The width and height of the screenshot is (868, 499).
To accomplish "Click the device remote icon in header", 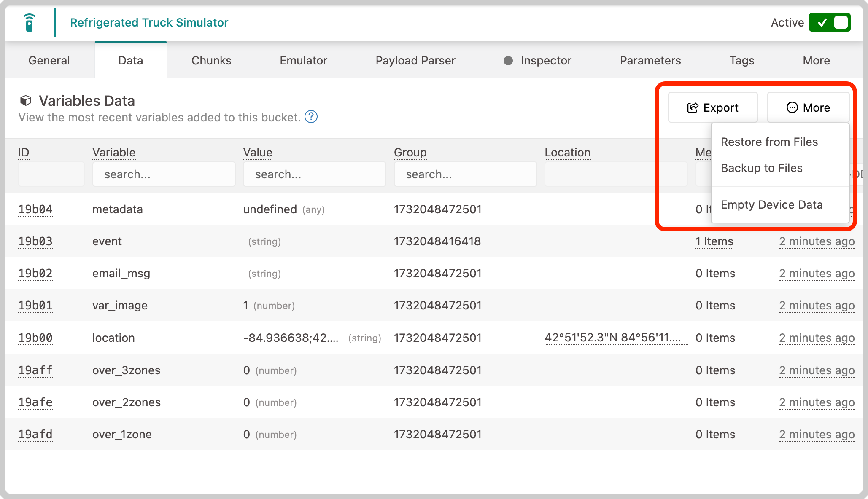I will tap(29, 23).
